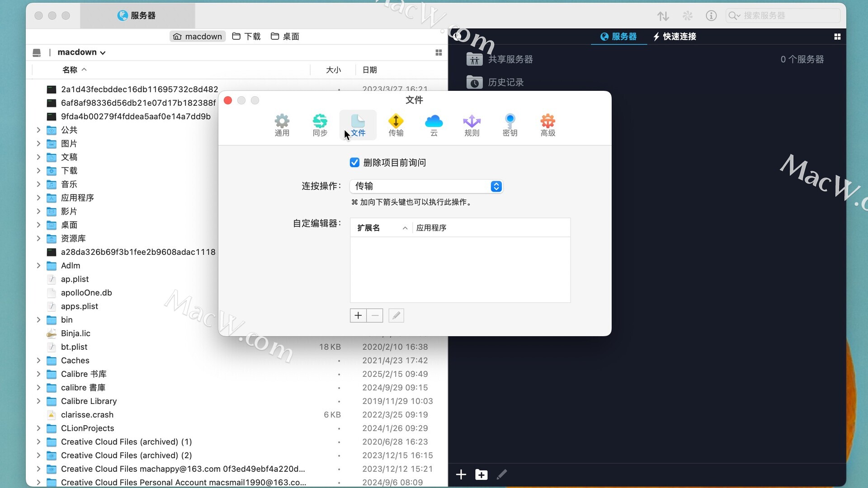Click the new folder icon in server panel
This screenshot has height=488, width=868.
pyautogui.click(x=481, y=474)
